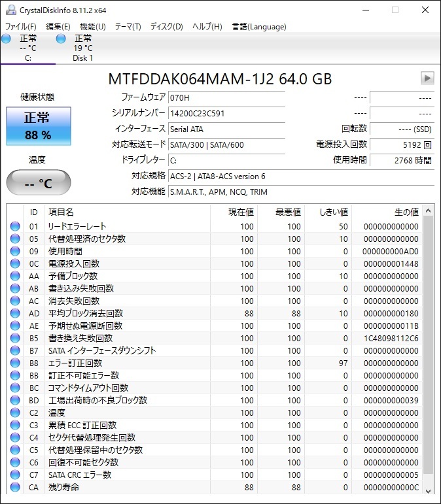Click the SMART list scroll down arrow
Image resolution: width=441 pixels, height=504 pixels.
coord(428,491)
